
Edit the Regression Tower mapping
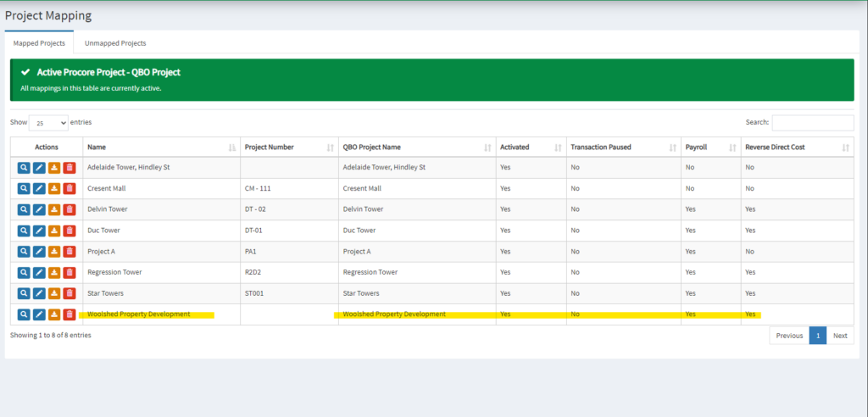point(39,272)
